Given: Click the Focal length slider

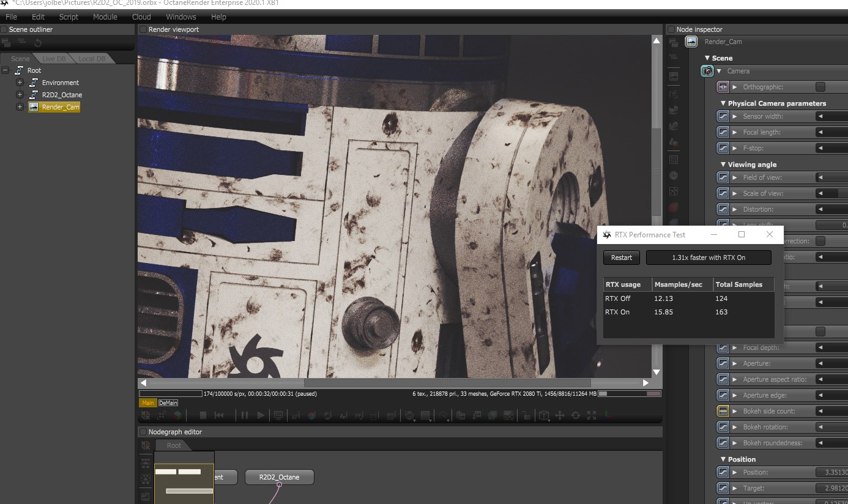Looking at the screenshot, I should coord(831,132).
